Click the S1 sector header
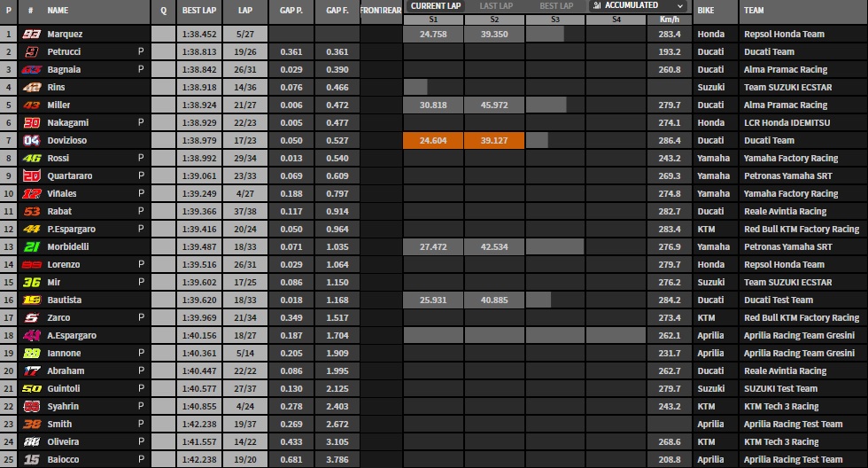This screenshot has width=868, height=468. [x=433, y=19]
